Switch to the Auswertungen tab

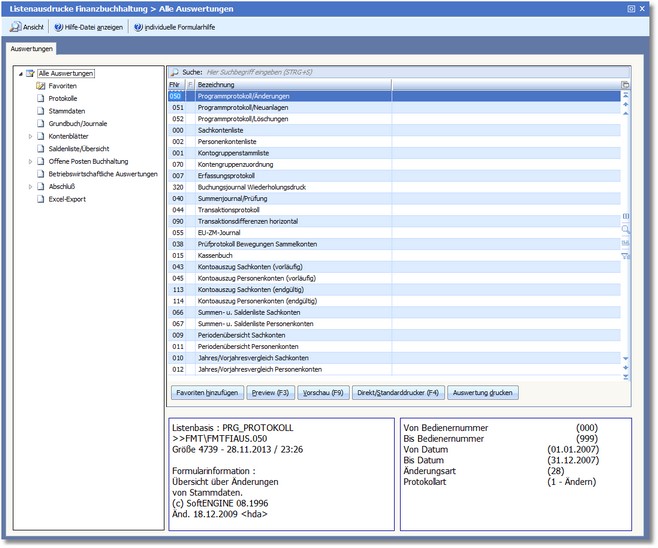32,49
